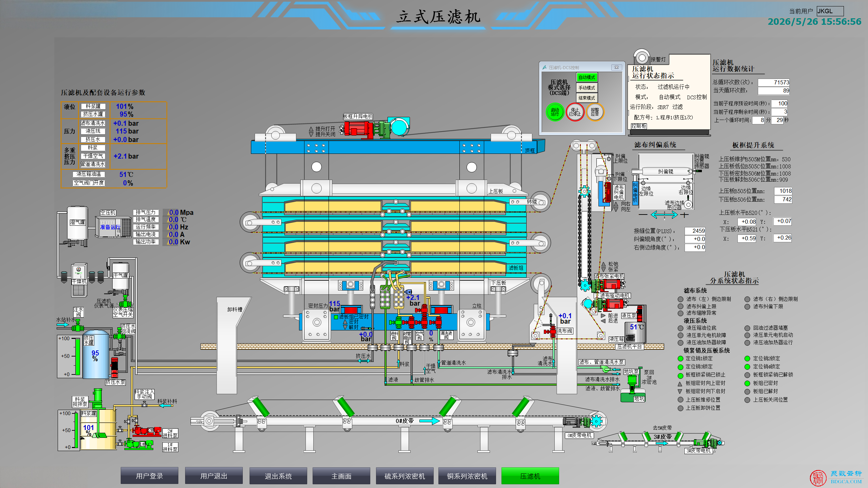Image resolution: width=868 pixels, height=488 pixels.
Task: Close the 压滤机-DCS控制 window
Action: 616,67
